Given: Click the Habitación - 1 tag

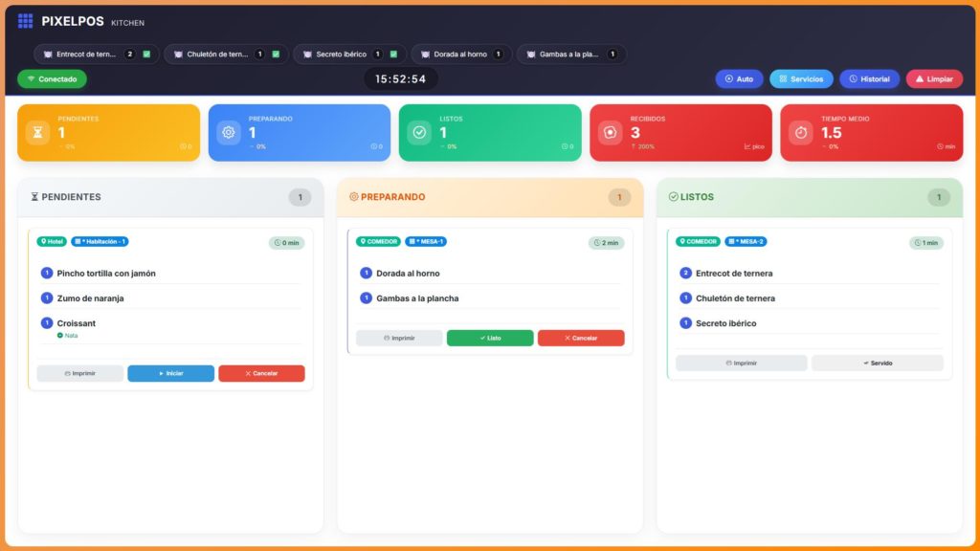Looking at the screenshot, I should (100, 241).
